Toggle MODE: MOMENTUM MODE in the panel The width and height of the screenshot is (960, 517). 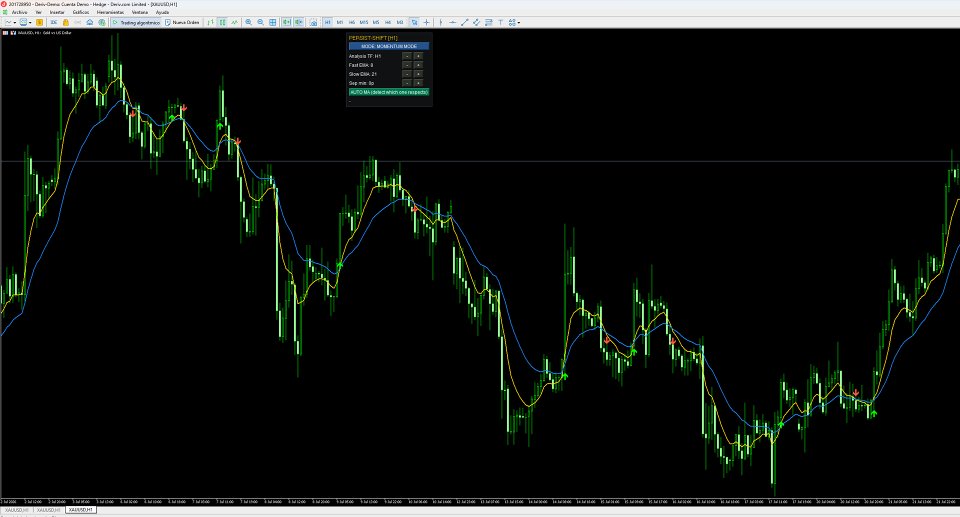tap(389, 46)
